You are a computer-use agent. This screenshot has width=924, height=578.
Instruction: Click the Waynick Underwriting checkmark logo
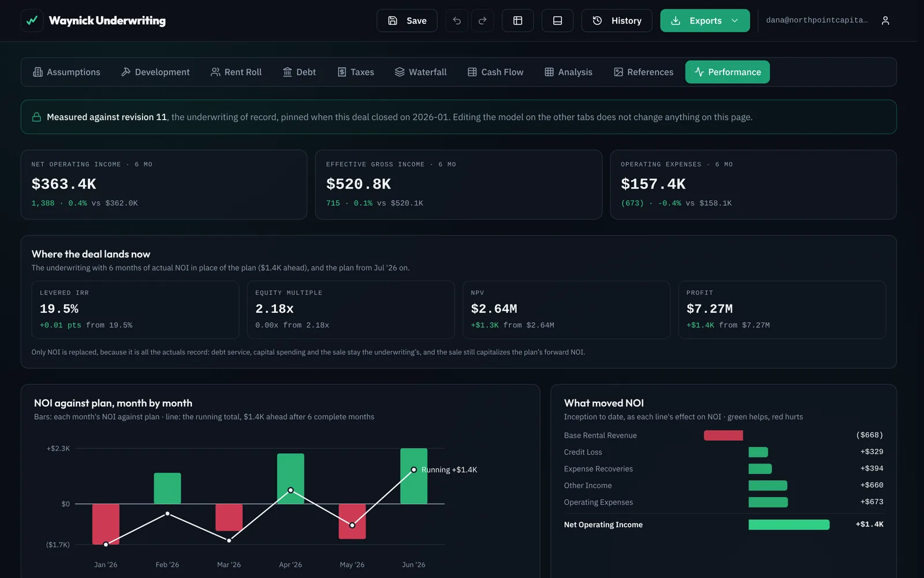click(x=32, y=20)
